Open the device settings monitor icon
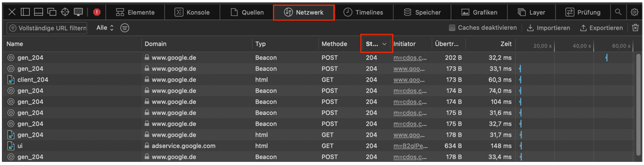The image size is (644, 165). pos(78,12)
